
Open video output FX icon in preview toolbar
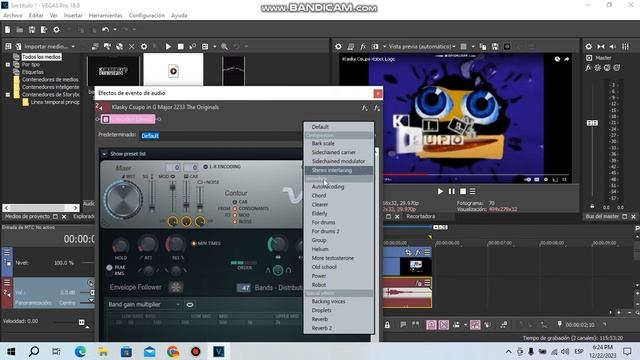363,47
